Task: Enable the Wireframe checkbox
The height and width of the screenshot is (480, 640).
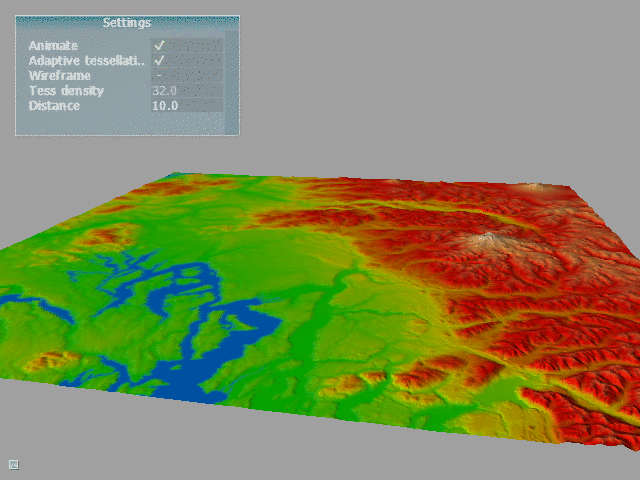Action: [158, 76]
